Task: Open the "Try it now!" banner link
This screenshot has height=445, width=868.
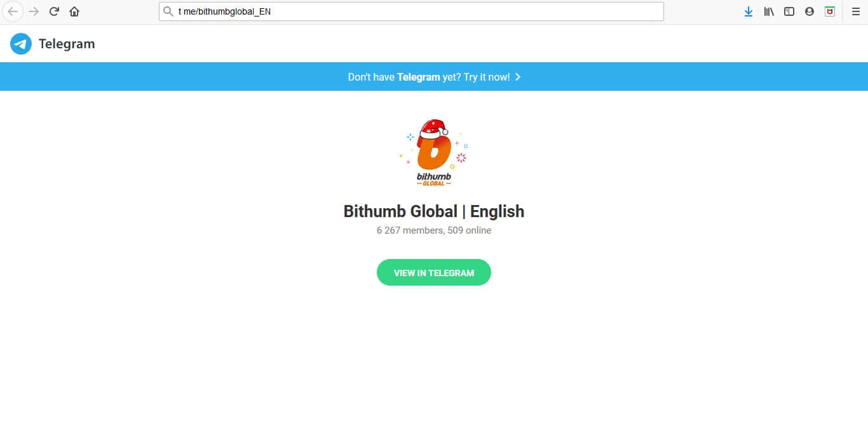Action: click(434, 77)
